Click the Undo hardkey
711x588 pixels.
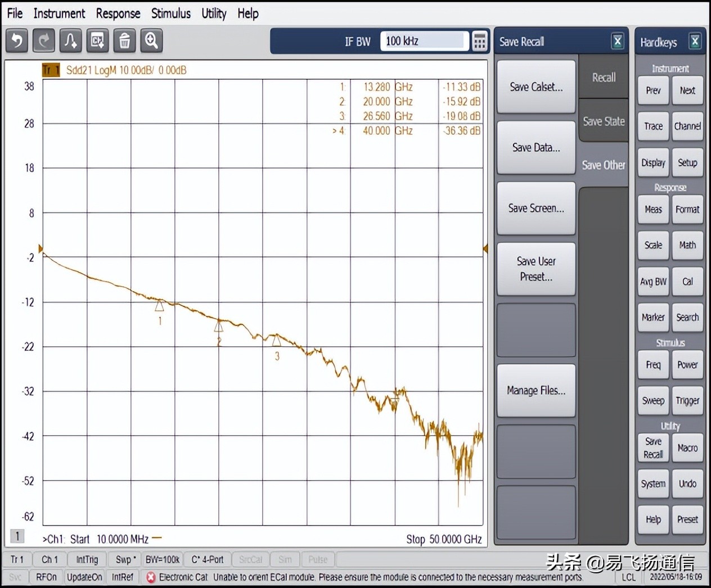687,483
